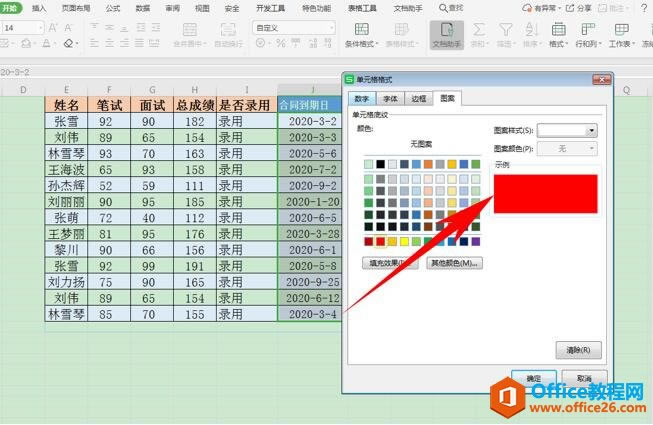Expand the eraser tool dropdown arrow
This screenshot has height=425, width=653.
point(77,44)
